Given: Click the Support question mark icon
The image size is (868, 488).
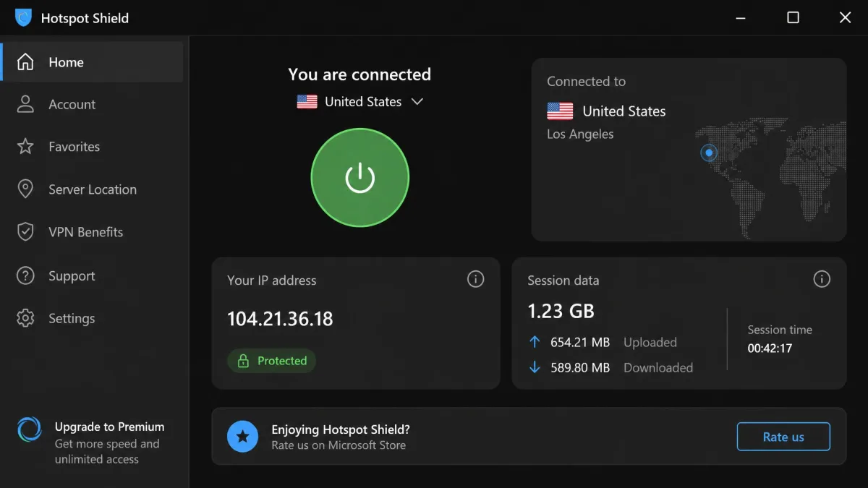Looking at the screenshot, I should point(25,275).
